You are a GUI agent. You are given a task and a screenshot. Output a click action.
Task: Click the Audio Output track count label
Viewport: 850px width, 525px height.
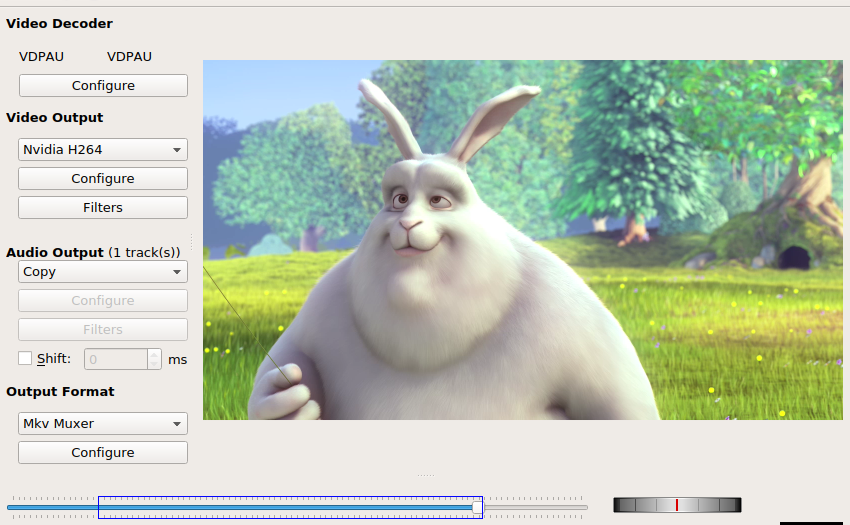click(144, 253)
